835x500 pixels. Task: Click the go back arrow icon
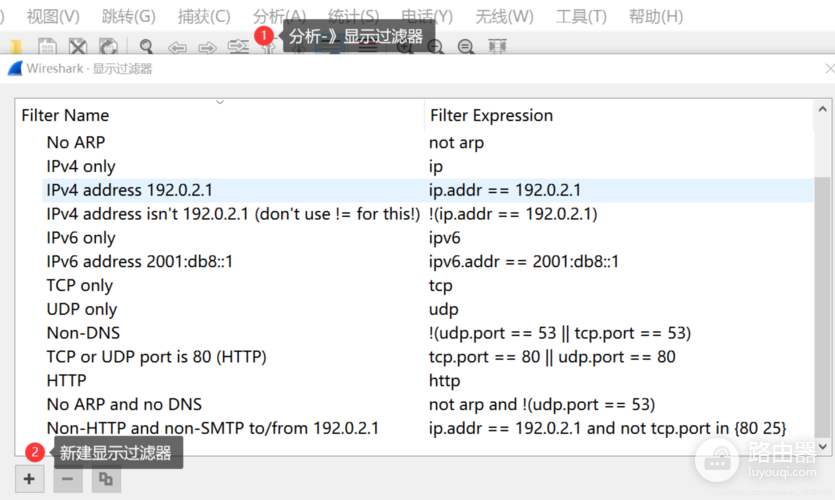point(177,47)
